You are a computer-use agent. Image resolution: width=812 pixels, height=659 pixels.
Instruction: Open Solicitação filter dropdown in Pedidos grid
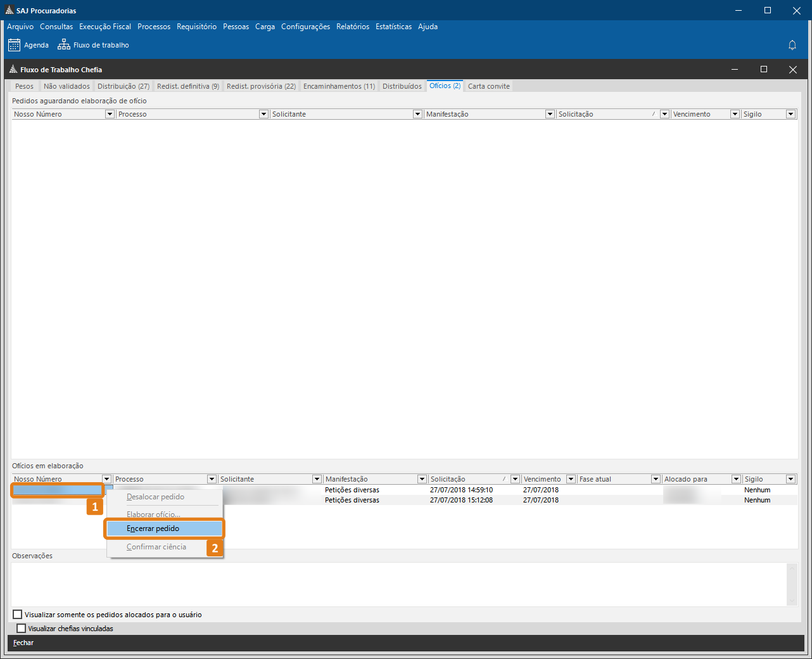pos(664,114)
